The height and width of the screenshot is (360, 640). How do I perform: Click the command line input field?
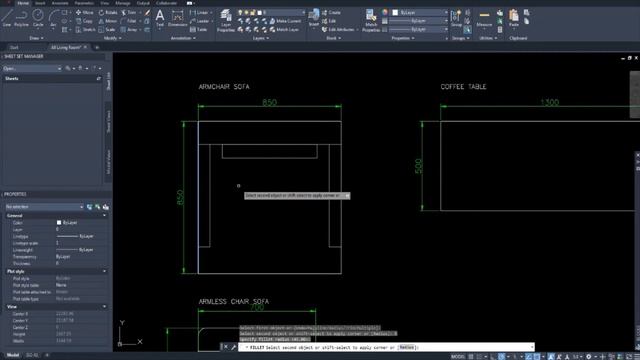(x=386, y=347)
